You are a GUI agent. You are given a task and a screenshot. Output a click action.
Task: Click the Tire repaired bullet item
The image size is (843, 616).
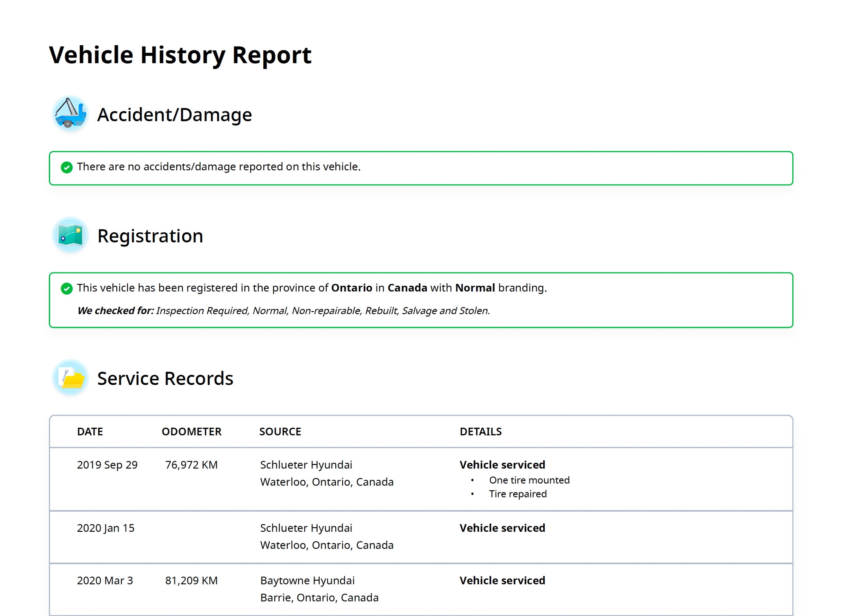(x=517, y=494)
